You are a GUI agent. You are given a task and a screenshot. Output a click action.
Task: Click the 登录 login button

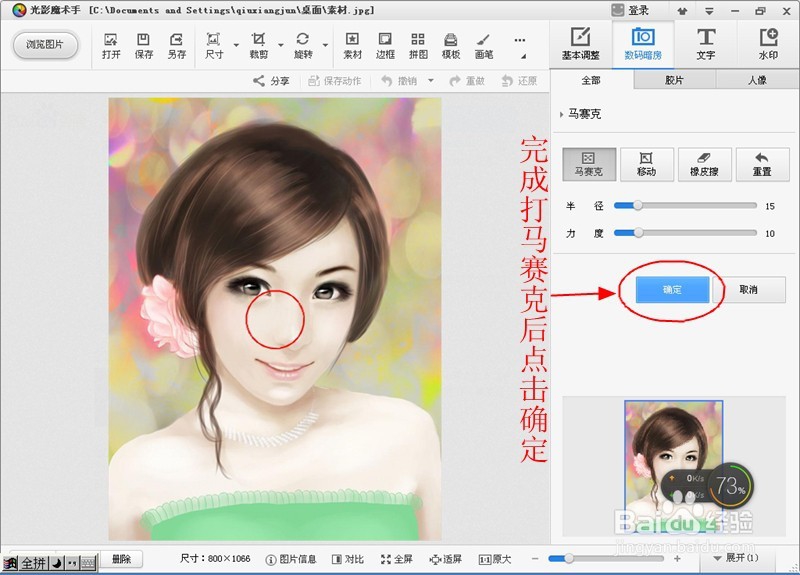[x=631, y=10]
